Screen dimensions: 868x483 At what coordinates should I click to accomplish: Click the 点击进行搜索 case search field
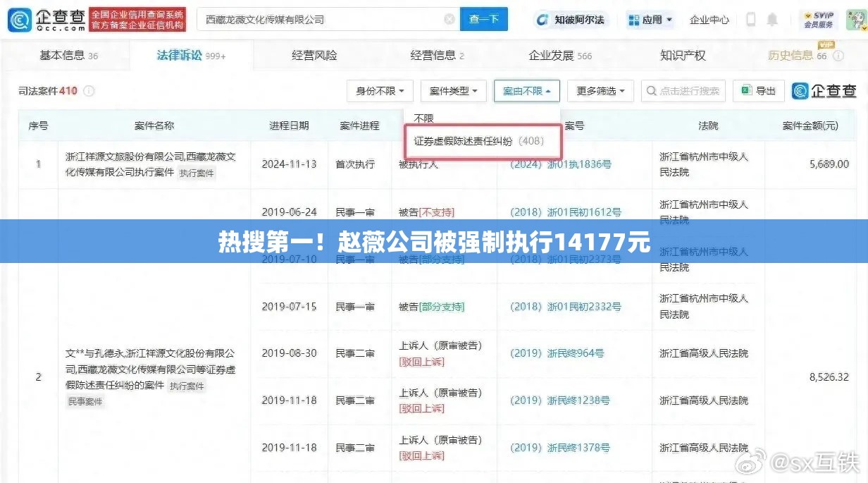point(683,91)
